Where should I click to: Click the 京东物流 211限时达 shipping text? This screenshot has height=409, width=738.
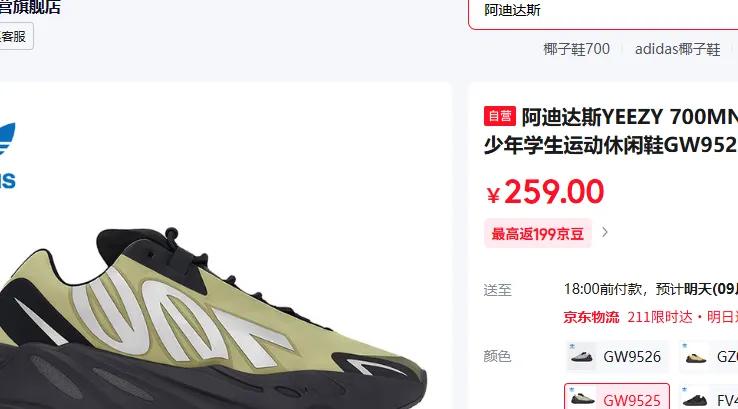tap(651, 317)
